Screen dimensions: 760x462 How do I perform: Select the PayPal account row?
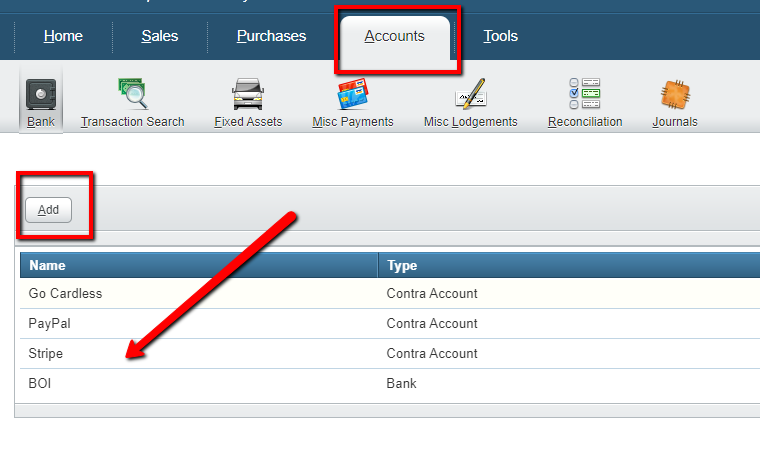pos(50,324)
